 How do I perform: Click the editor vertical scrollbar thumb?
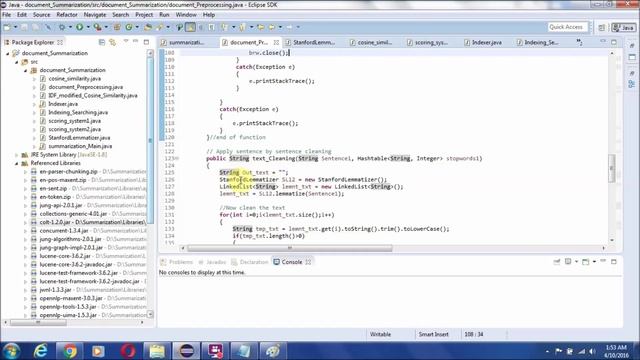point(611,168)
